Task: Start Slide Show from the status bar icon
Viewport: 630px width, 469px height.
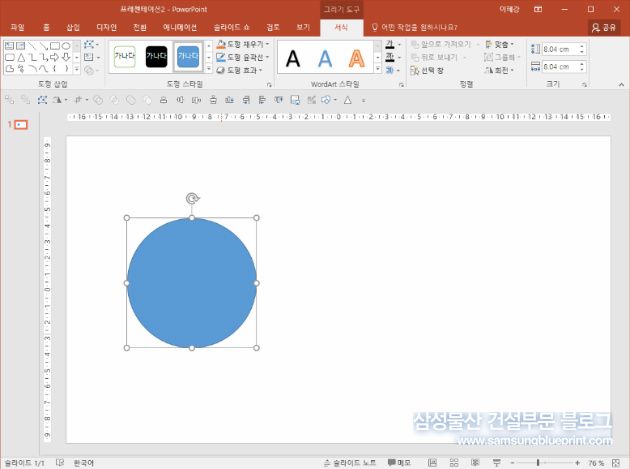Action: [497, 463]
